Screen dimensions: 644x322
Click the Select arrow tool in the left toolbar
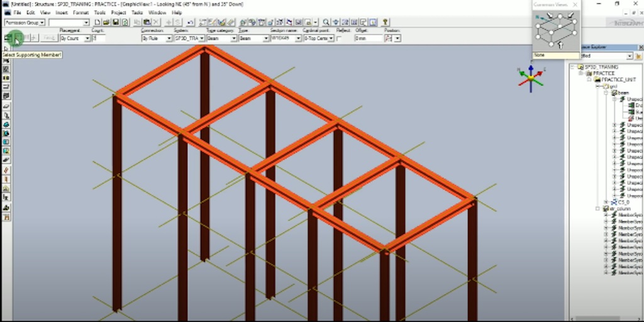(6, 48)
